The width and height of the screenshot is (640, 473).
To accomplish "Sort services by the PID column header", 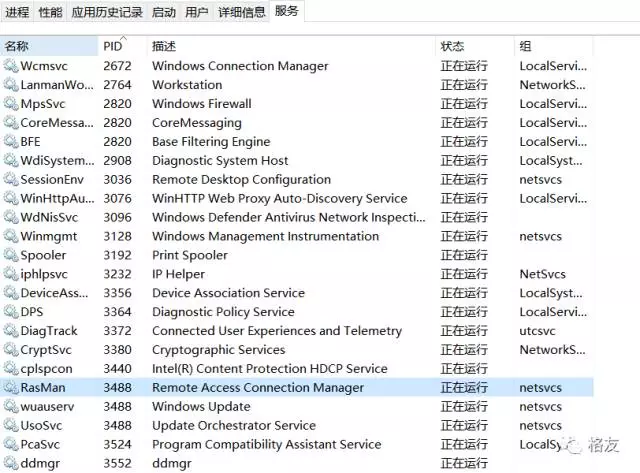I will [122, 46].
